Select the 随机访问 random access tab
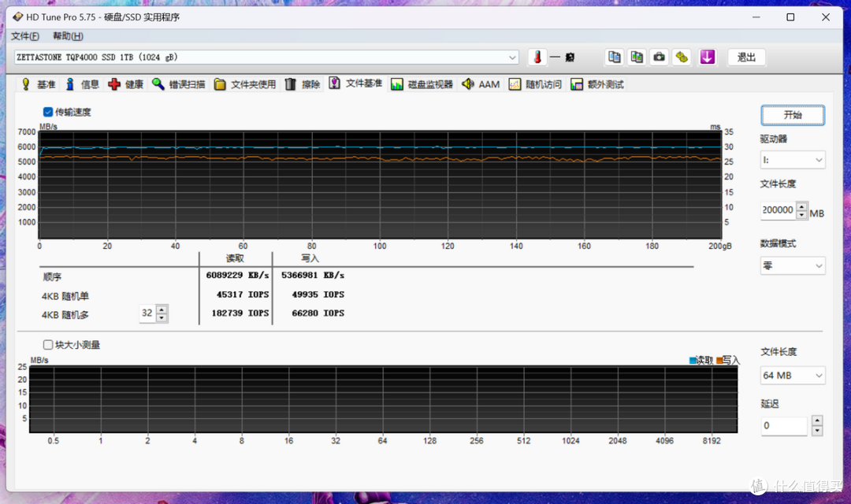Viewport: 851px width, 504px height. (535, 84)
